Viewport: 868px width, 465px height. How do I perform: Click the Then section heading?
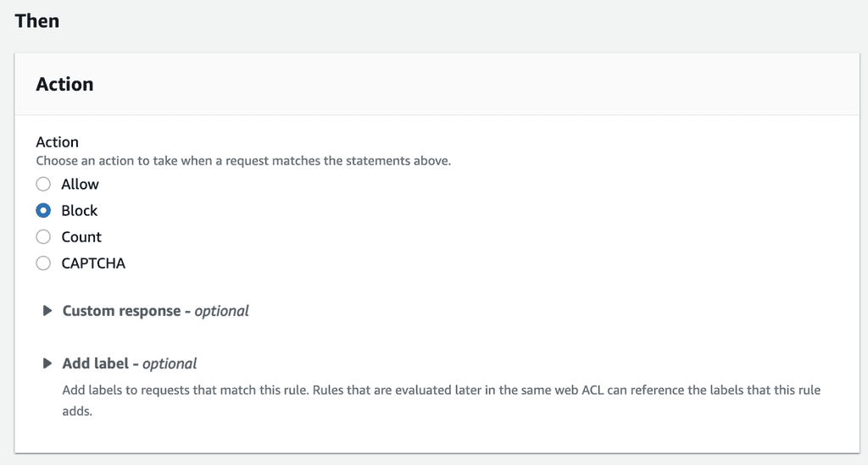tap(37, 21)
